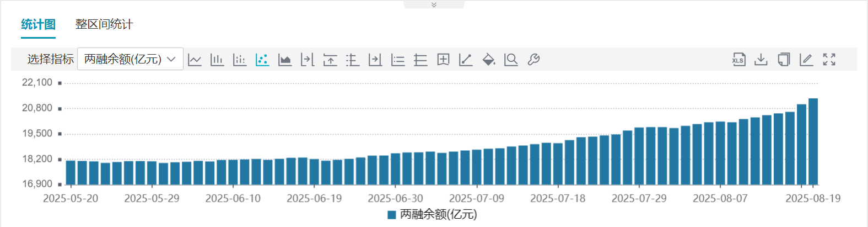Open the 两融余额(亿元) indicator dropdown
Viewport: 868px width, 227px height.
(130, 59)
